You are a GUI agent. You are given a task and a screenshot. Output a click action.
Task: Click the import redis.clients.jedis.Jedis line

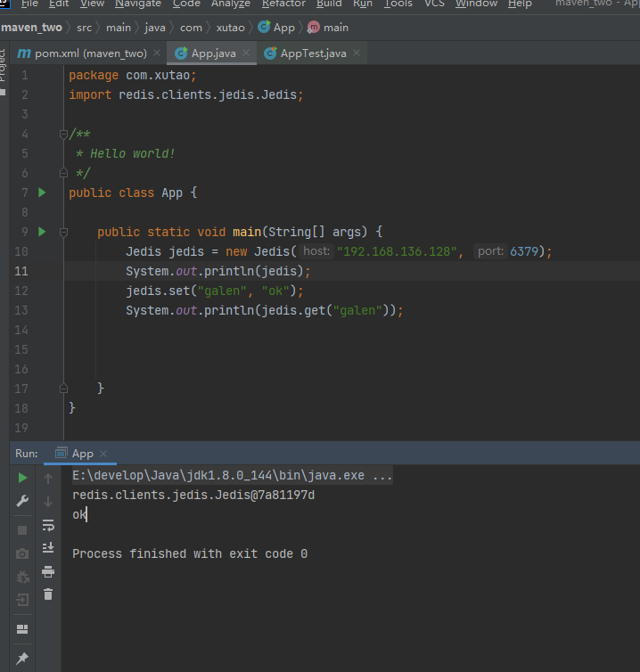(x=186, y=94)
